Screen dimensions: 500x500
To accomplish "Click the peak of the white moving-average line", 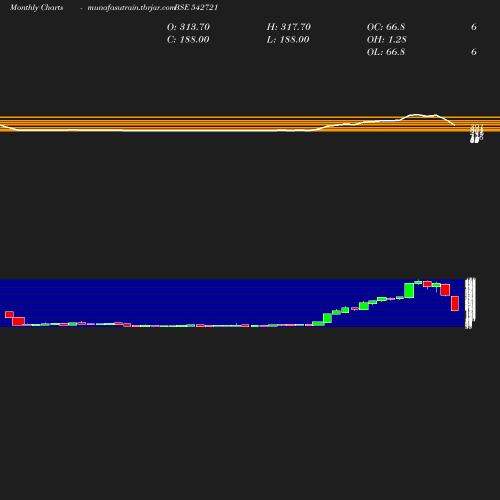I will [417, 115].
